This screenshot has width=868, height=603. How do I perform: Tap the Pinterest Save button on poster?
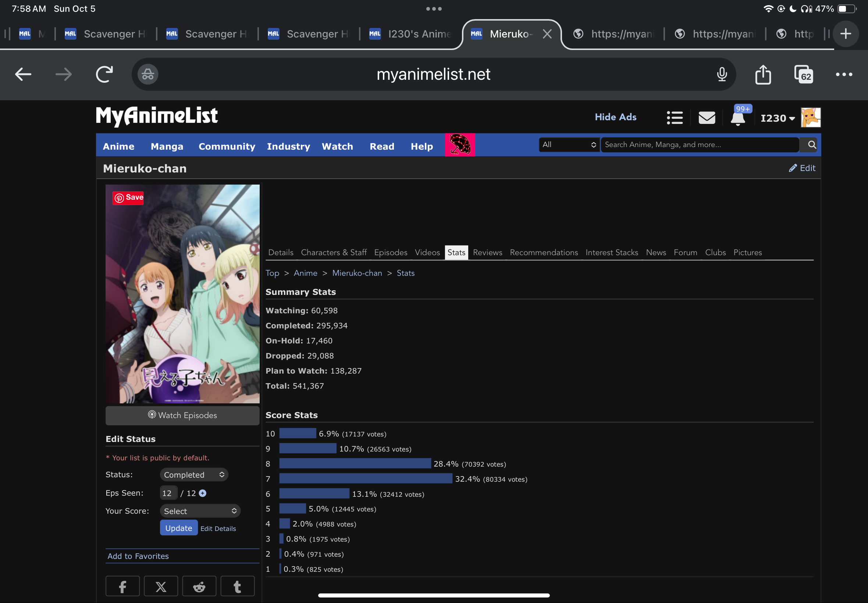(128, 197)
